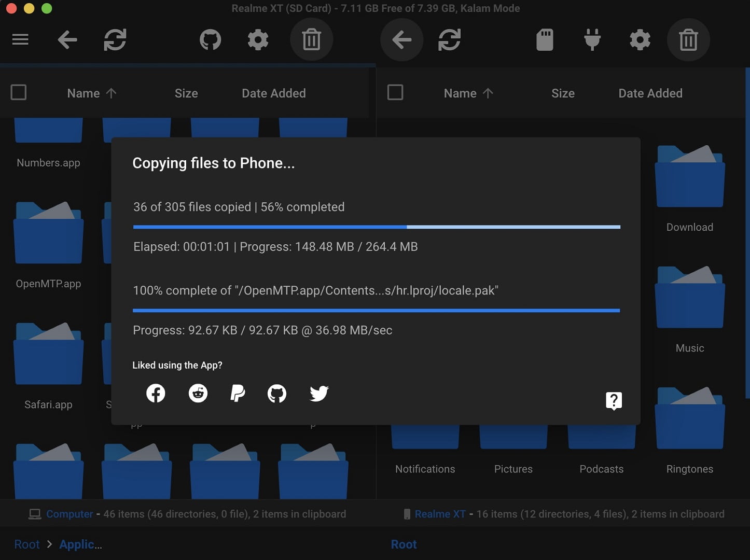Share via Facebook icon in dialog

pyautogui.click(x=156, y=394)
